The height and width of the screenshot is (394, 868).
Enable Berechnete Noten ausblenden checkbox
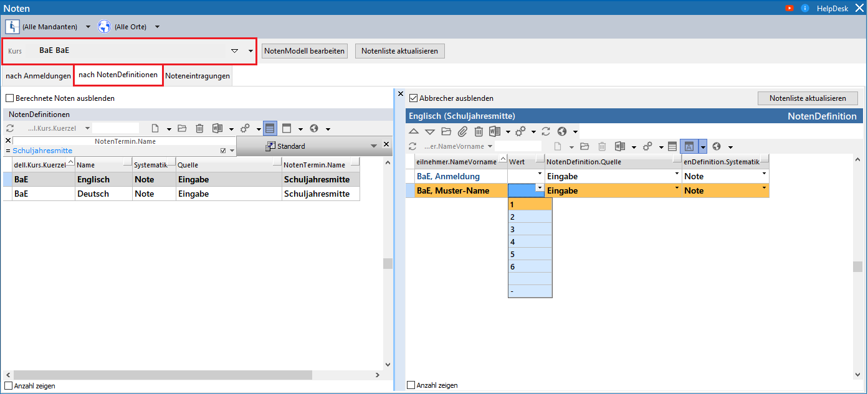[10, 98]
